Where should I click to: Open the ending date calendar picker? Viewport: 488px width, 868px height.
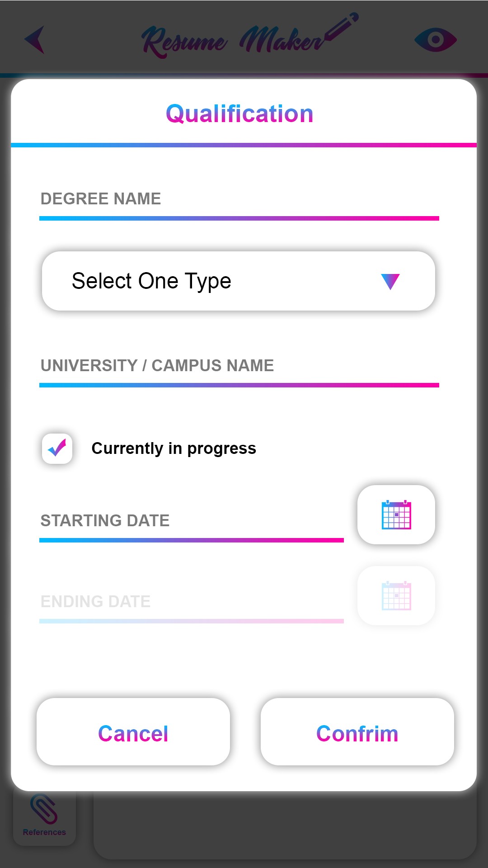(396, 596)
